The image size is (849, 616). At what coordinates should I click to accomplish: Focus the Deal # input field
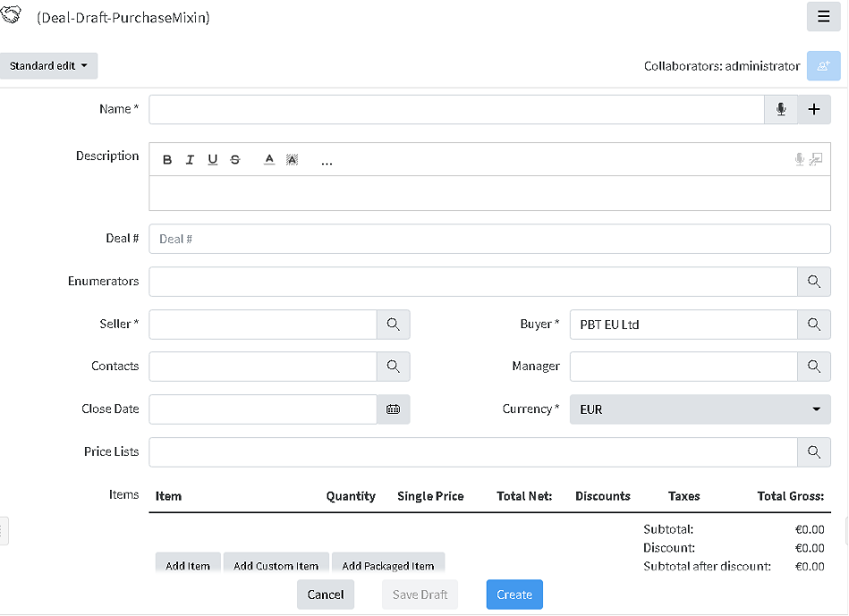tap(489, 239)
